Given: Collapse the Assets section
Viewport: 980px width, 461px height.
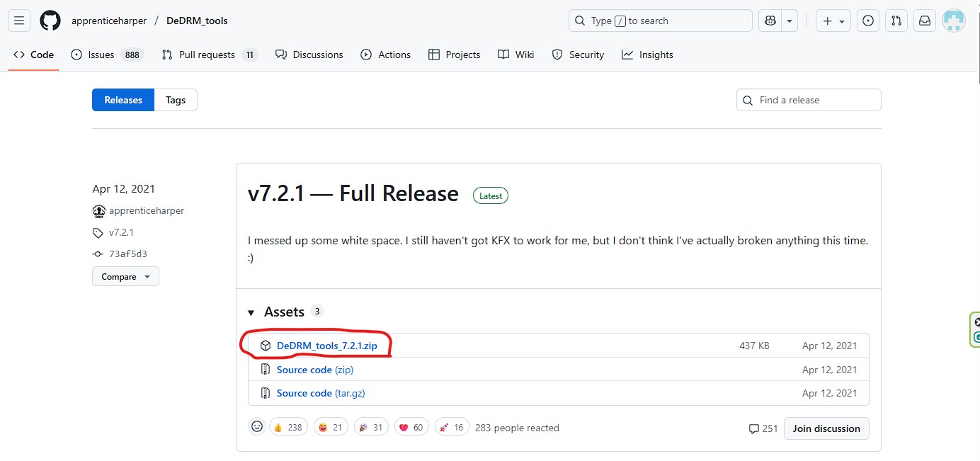Looking at the screenshot, I should [x=251, y=312].
